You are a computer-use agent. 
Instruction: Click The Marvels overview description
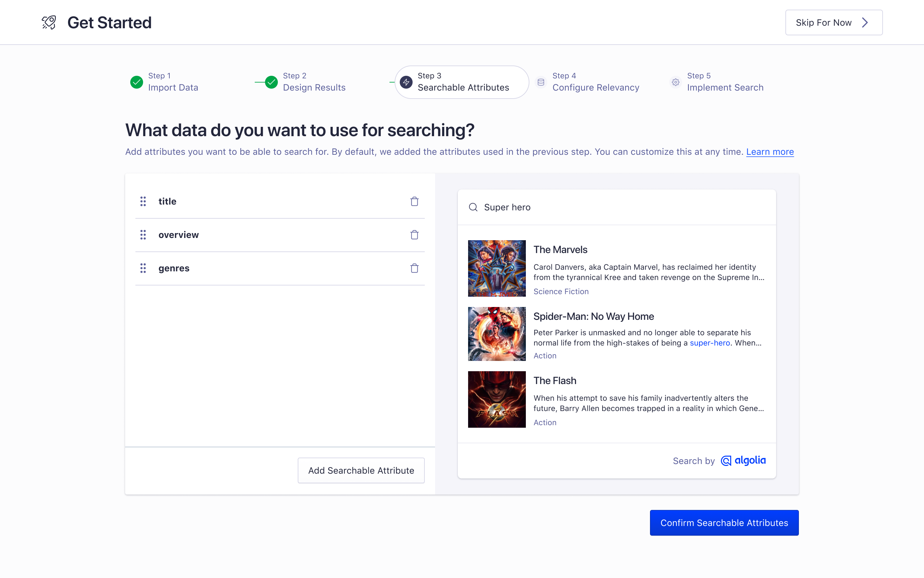[649, 272]
